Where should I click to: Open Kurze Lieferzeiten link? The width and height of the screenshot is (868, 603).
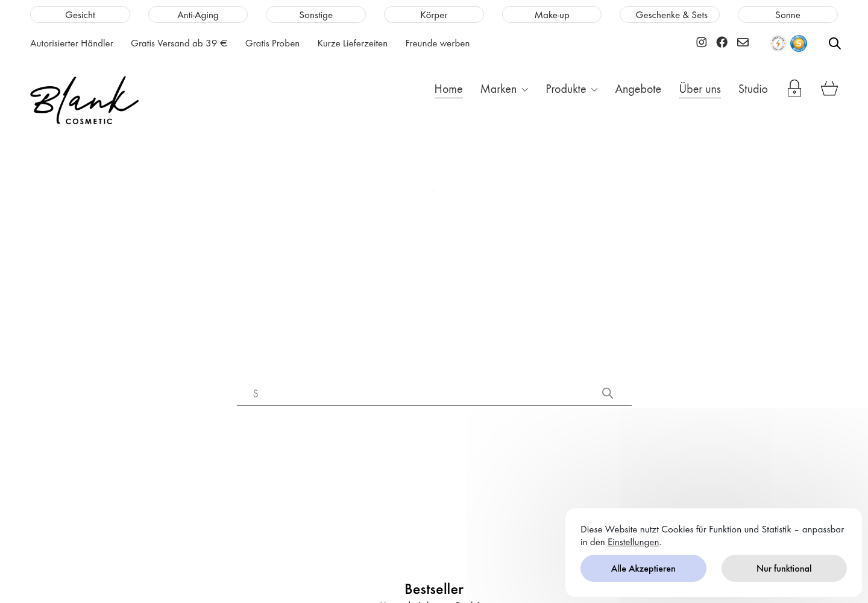(x=353, y=43)
